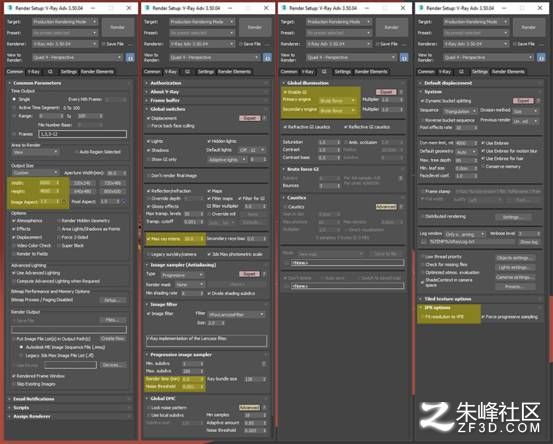Click the lock view icon in the System settings window

541,58
